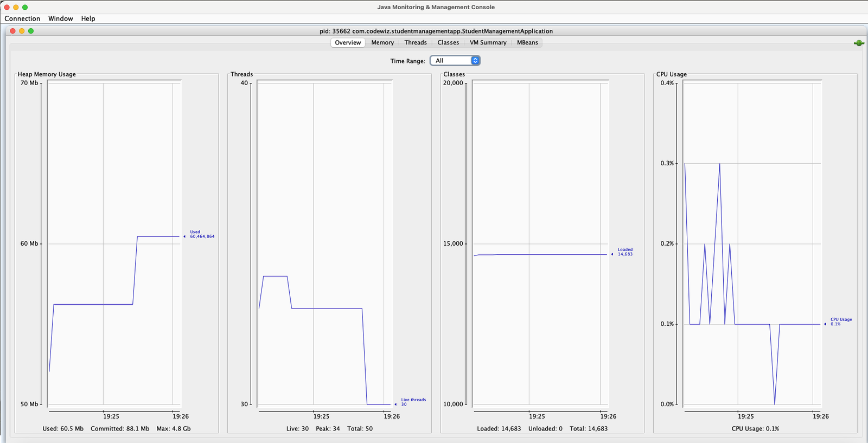Viewport: 868px width, 443px height.
Task: Minimize the StudentManagementApplication inner window
Action: pos(22,31)
